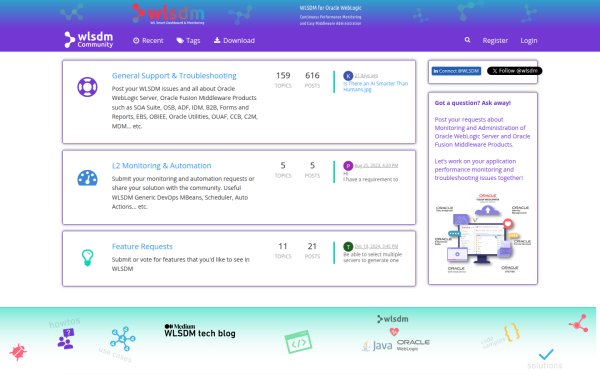Viewport: 600px width, 375px height.
Task: Click the wlsdm logo in footer
Action: pos(393,319)
